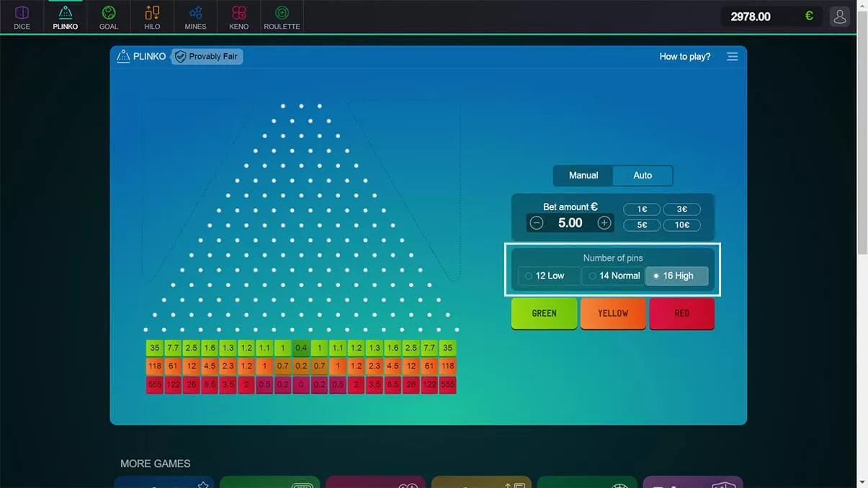Switch to the Auto tab

pyautogui.click(x=642, y=175)
